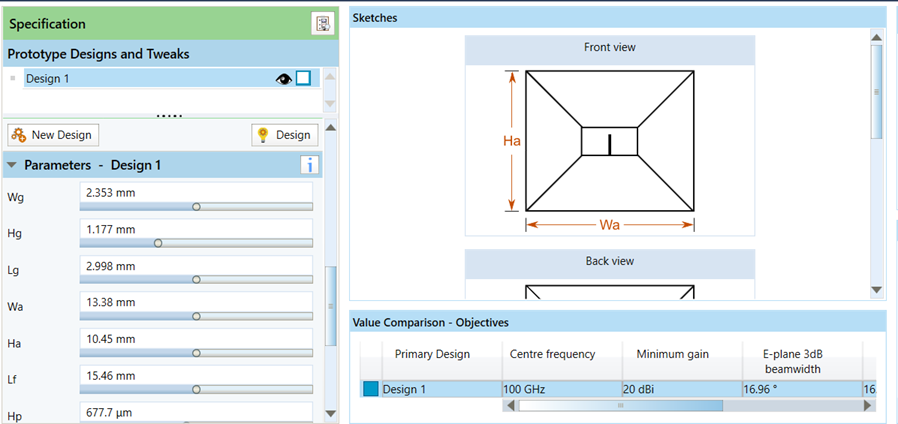Click the Design lightbulb button
The width and height of the screenshot is (898, 424).
point(285,135)
